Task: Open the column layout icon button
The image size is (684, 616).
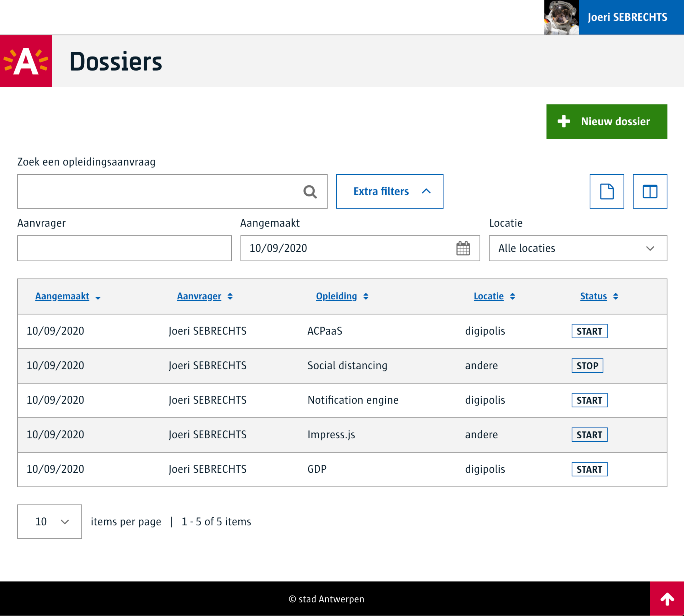Action: pyautogui.click(x=650, y=192)
